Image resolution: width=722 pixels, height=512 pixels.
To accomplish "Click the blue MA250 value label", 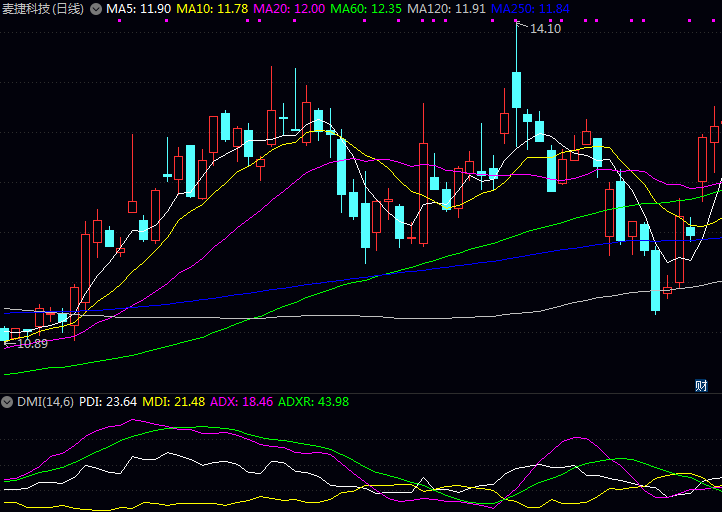I will click(x=530, y=8).
